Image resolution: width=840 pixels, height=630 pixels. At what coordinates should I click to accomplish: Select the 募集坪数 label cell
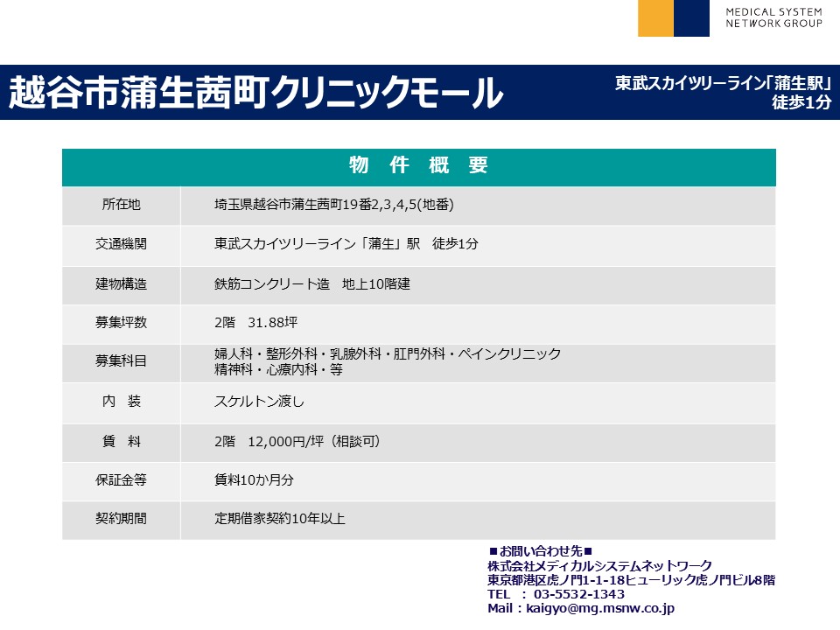(x=121, y=323)
